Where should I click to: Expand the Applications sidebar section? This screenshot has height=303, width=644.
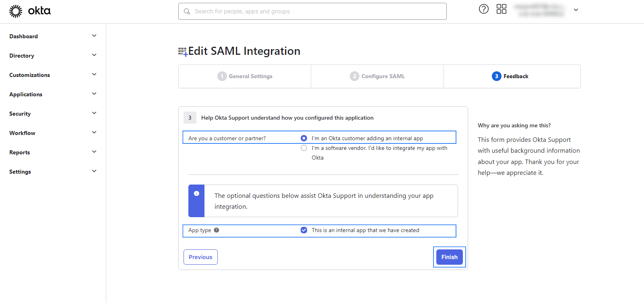pyautogui.click(x=94, y=94)
